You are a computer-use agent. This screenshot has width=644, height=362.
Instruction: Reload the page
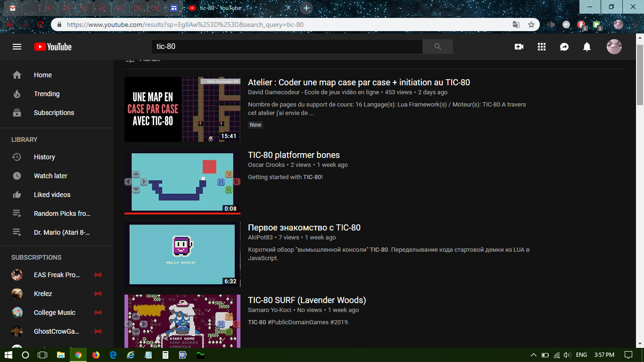coord(41,25)
